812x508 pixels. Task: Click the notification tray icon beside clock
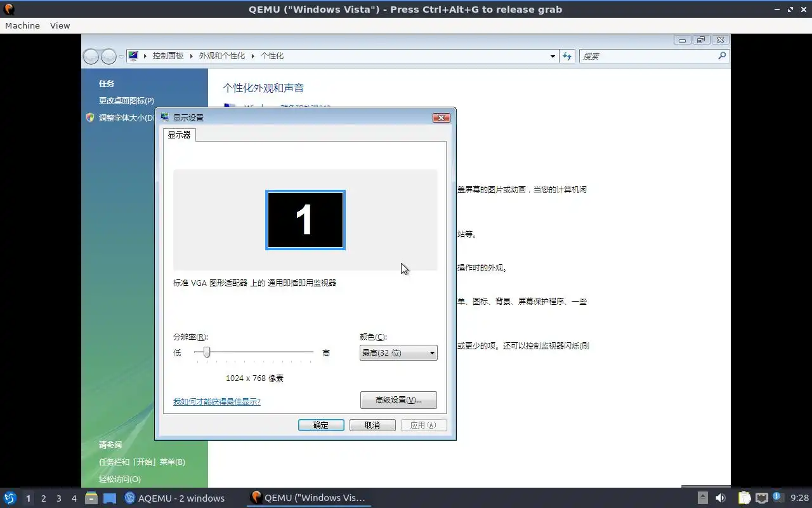778,497
